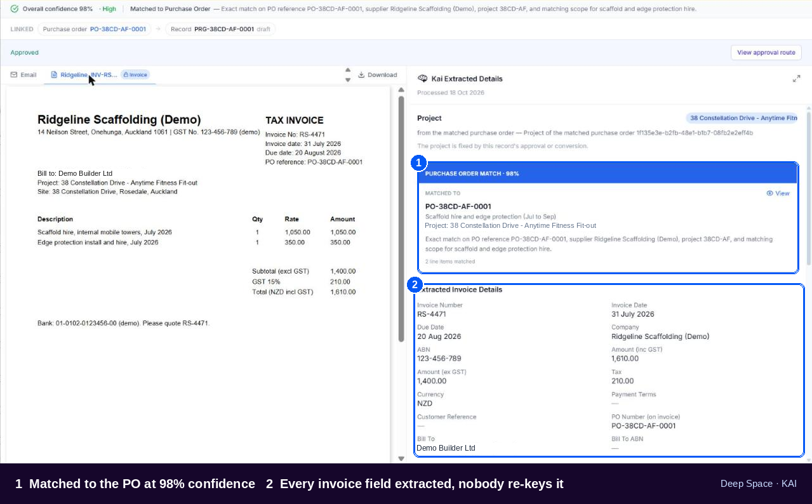
Task: Select the Bill To value Demo Builder Ltd
Action: coord(446,448)
